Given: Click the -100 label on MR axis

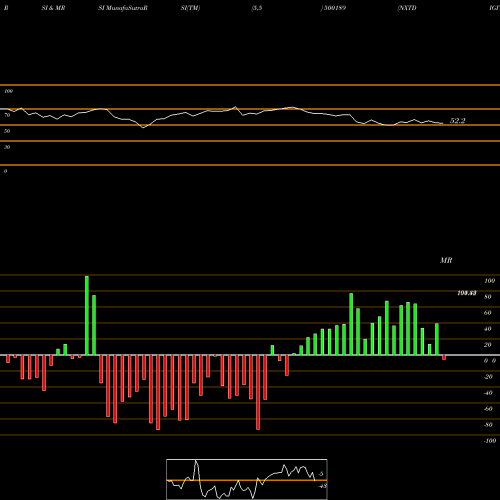Looking at the screenshot, I should (x=490, y=441).
